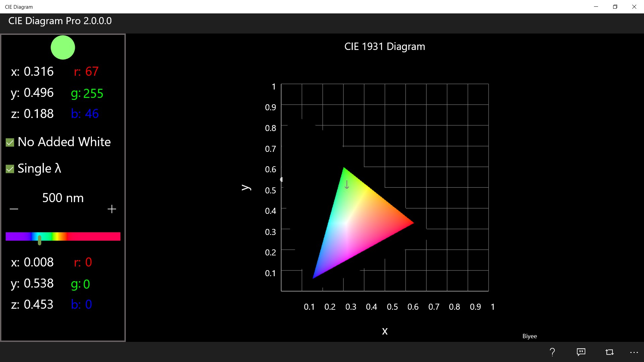Click the feedback speech bubble icon
This screenshot has width=644, height=362.
[x=581, y=352]
